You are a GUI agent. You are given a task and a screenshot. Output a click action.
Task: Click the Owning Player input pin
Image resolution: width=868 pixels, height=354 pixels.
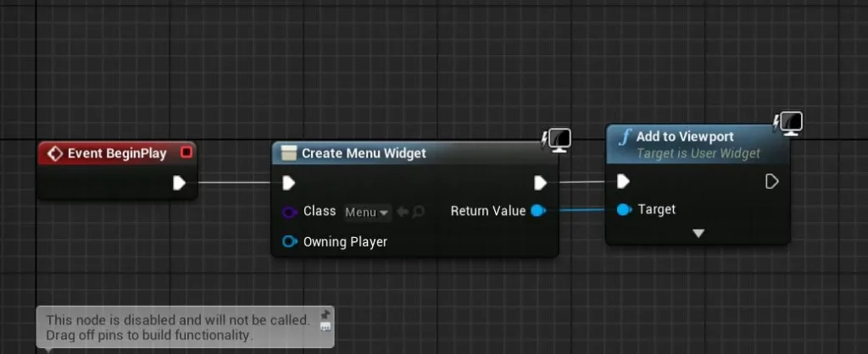(x=290, y=241)
